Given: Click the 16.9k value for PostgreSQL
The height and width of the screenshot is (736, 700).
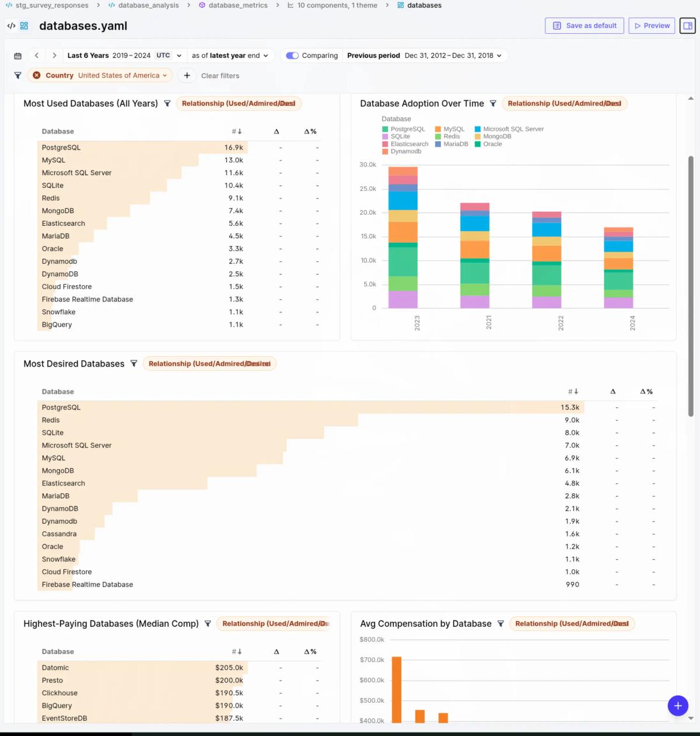Looking at the screenshot, I should tap(233, 148).
